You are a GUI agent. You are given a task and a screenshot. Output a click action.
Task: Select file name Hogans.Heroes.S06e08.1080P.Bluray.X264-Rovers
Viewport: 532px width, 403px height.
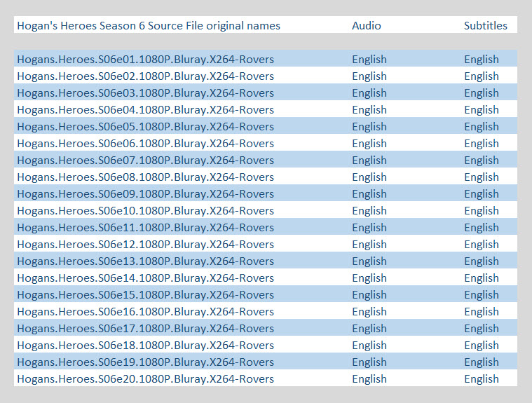(146, 177)
